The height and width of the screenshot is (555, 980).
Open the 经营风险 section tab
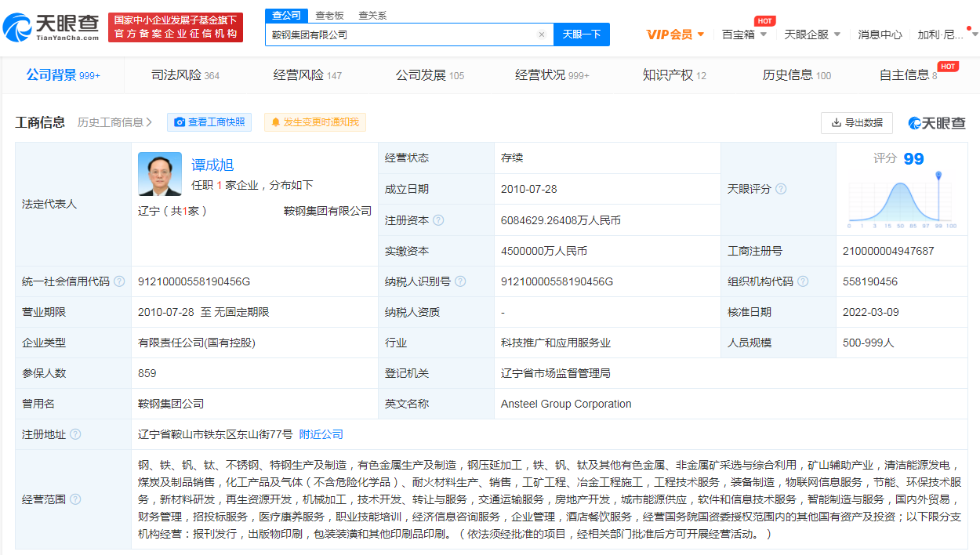tap(307, 75)
